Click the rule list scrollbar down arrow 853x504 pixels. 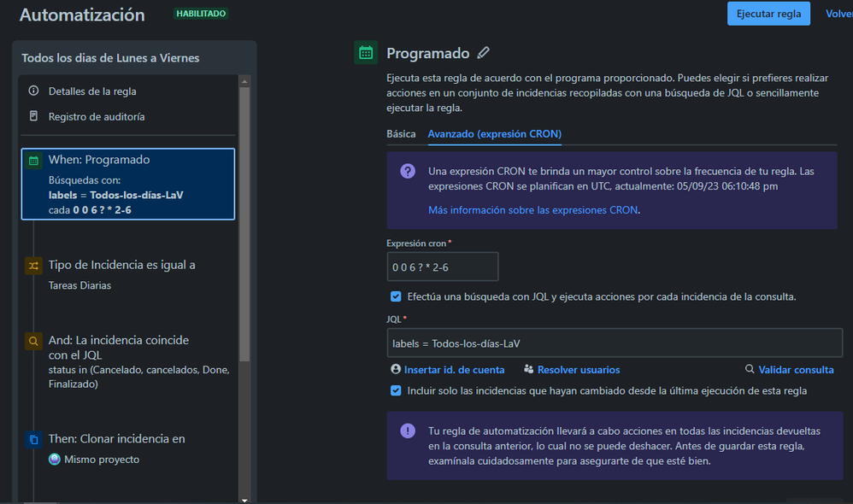pyautogui.click(x=244, y=500)
